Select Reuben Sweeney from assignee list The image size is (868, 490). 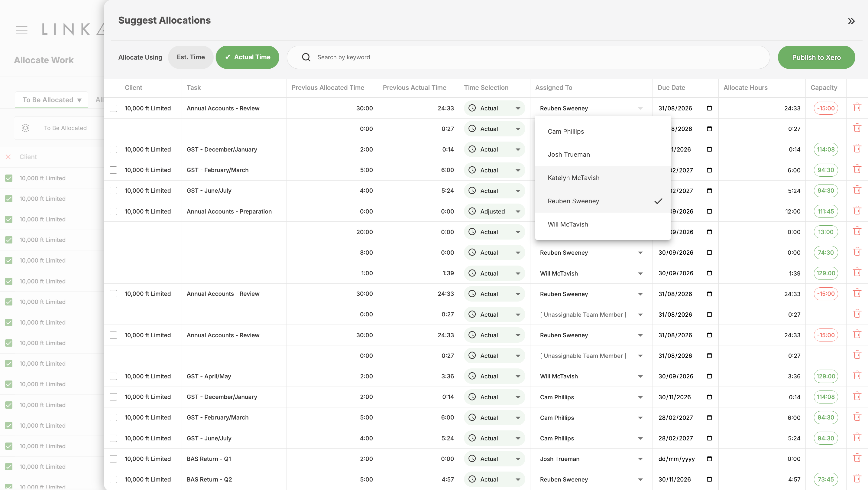(x=602, y=201)
